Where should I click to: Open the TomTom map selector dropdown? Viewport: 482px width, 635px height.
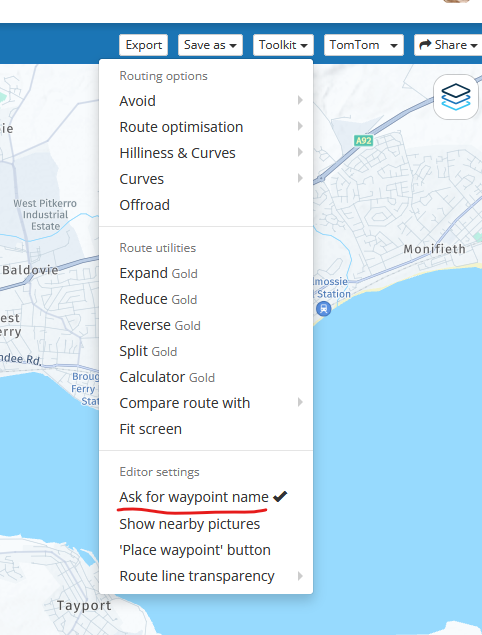pos(363,45)
